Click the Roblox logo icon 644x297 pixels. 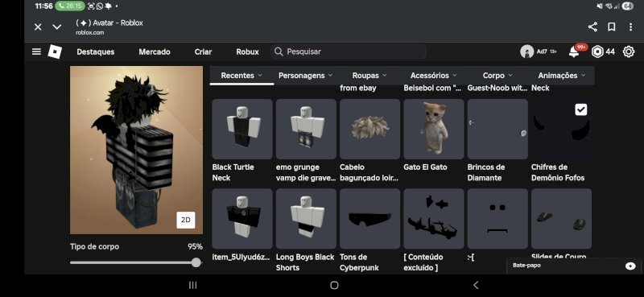pos(55,52)
